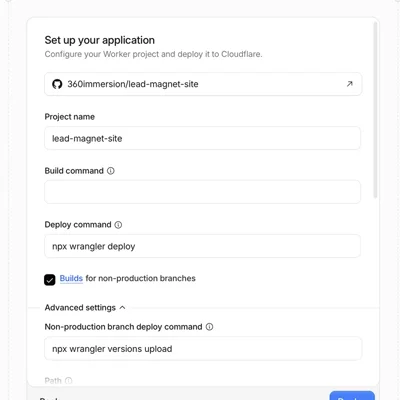Click the Project name label

pos(70,117)
